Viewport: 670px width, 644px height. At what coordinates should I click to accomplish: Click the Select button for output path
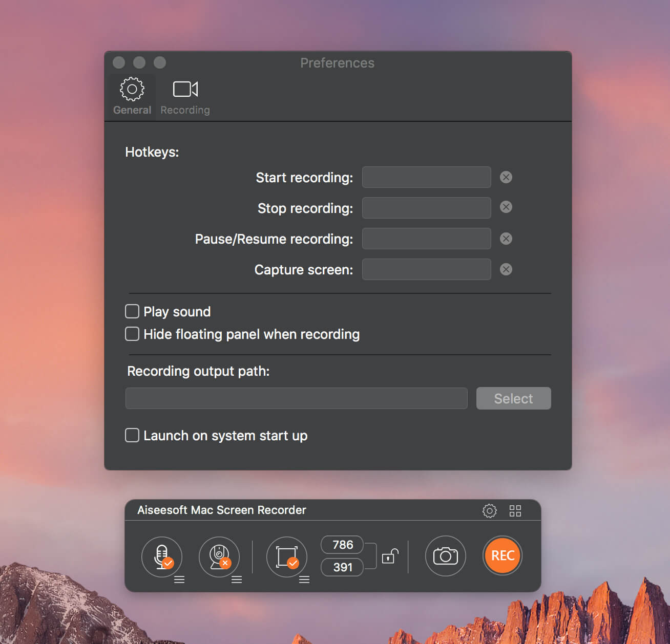coord(513,398)
